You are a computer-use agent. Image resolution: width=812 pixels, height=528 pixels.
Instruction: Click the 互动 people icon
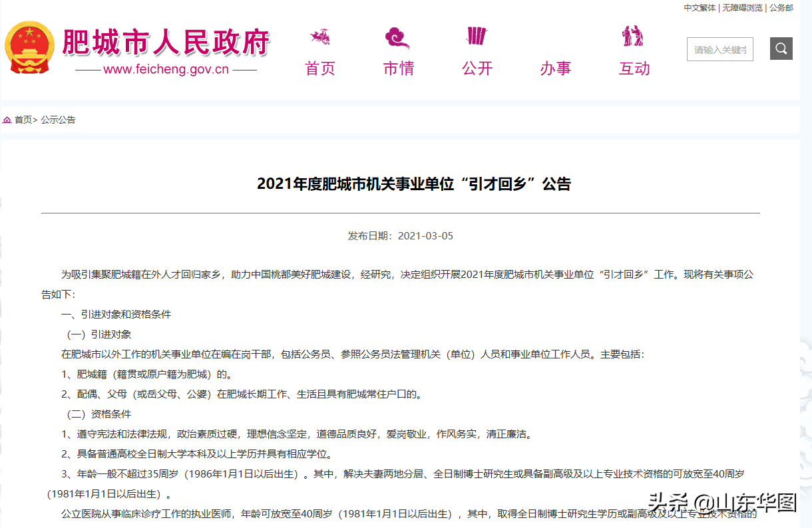[633, 36]
